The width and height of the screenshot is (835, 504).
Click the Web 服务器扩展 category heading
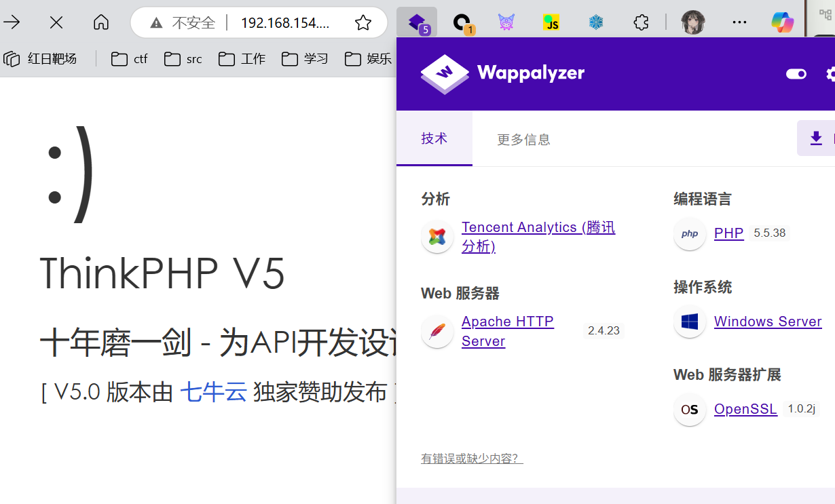pos(727,375)
